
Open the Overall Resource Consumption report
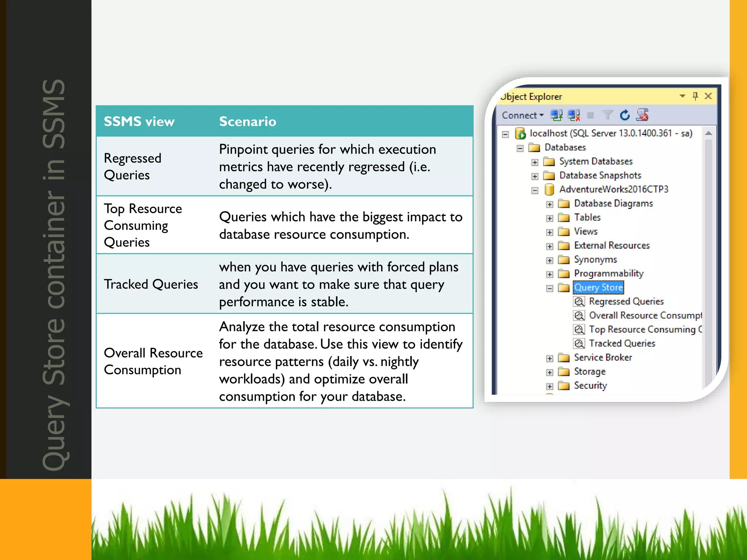point(645,315)
